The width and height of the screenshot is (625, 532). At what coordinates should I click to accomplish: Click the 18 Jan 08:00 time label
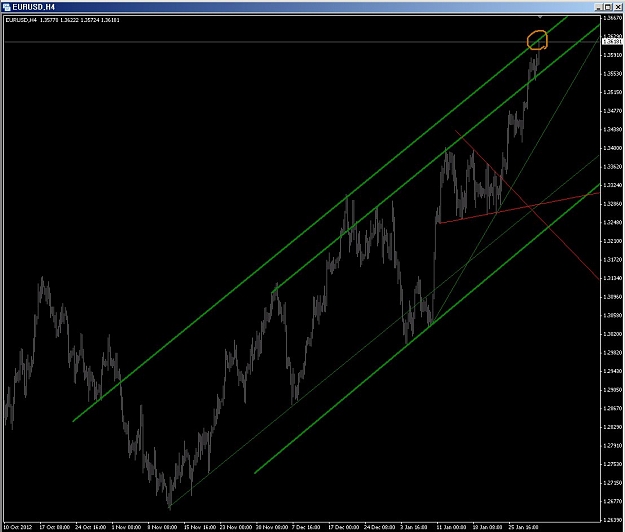(x=487, y=527)
